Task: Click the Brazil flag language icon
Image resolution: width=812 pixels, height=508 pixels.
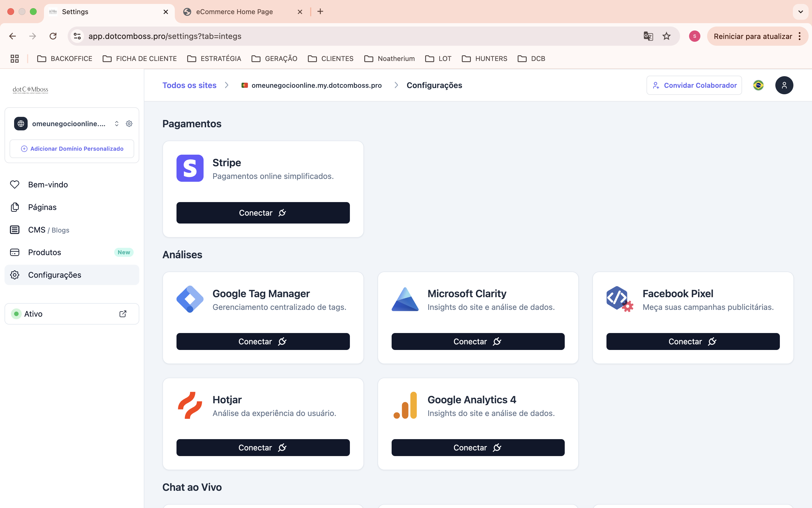Action: pyautogui.click(x=758, y=85)
